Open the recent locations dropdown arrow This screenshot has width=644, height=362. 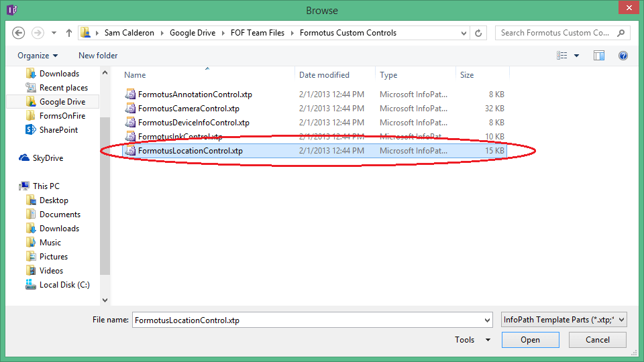click(54, 33)
